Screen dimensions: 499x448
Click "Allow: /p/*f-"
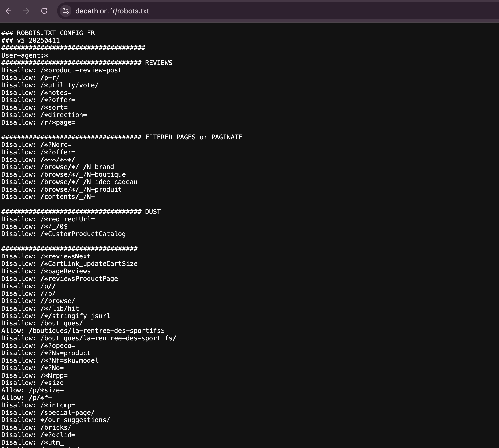[x=27, y=398]
